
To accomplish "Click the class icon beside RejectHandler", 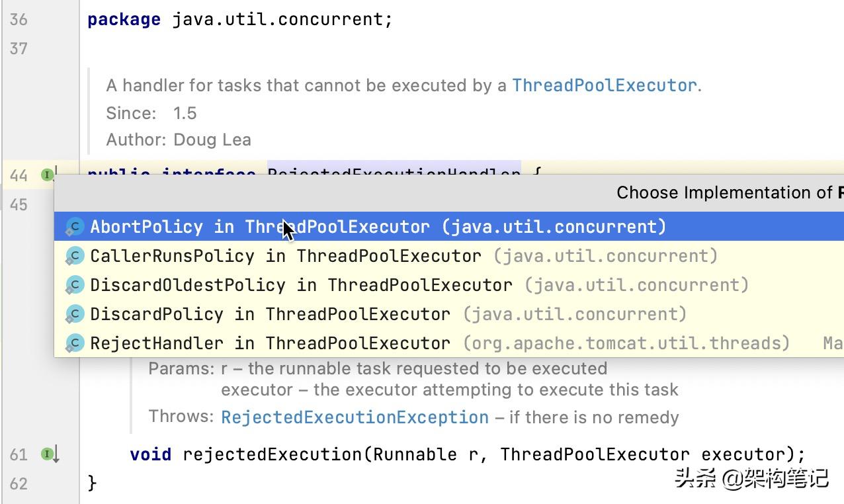I will (74, 343).
